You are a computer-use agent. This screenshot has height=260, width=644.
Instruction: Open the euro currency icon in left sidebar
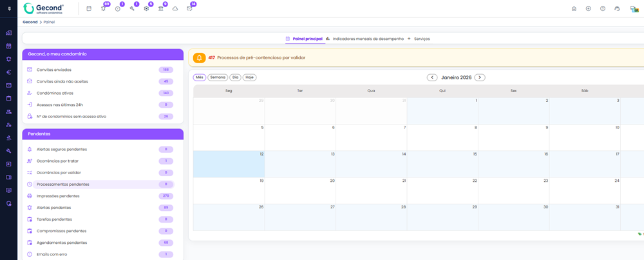tap(8, 72)
